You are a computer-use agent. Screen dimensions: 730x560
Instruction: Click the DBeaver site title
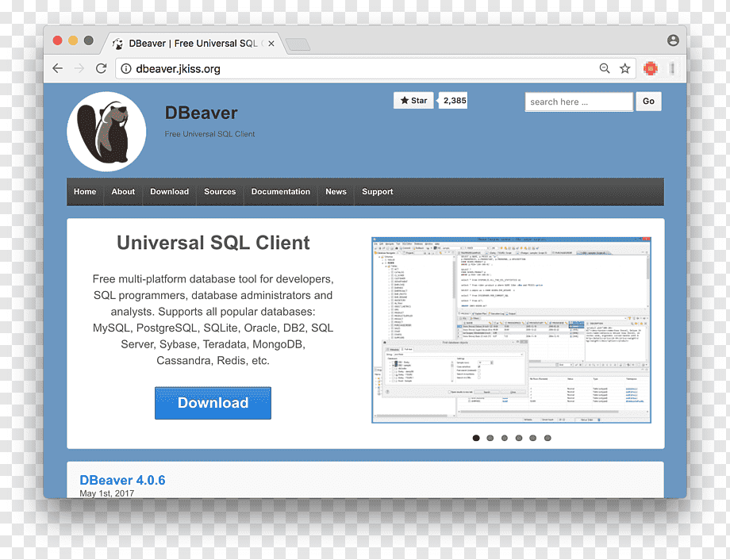tap(201, 113)
